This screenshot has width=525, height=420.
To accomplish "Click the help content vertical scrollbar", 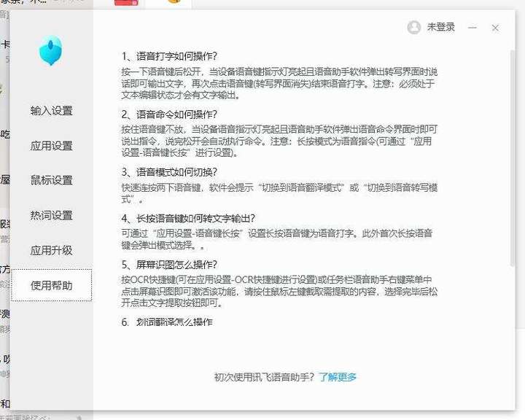I will (512, 157).
